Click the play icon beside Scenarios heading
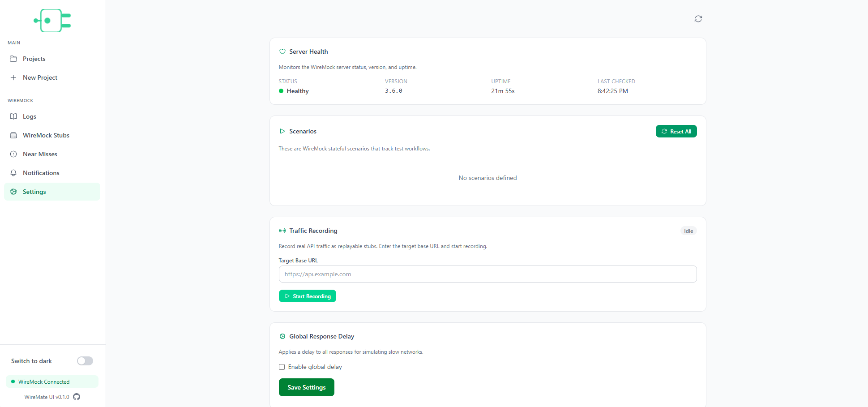Viewport: 868px width, 407px height. pos(282,131)
